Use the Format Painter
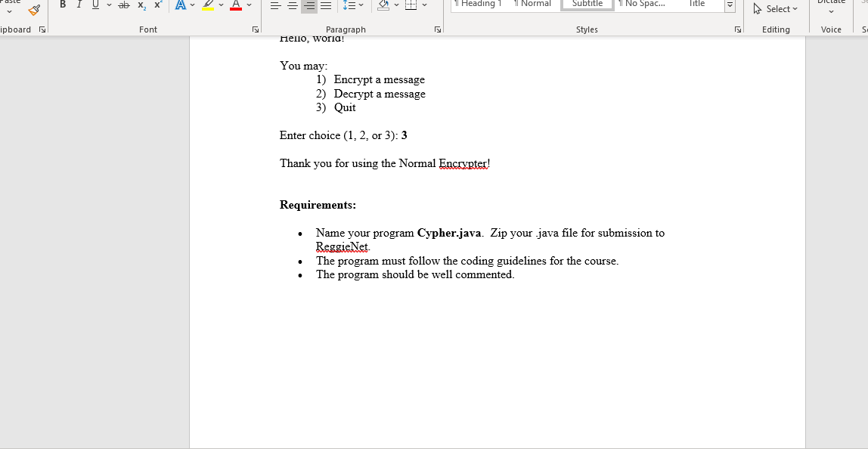The width and height of the screenshot is (868, 449). pos(34,9)
